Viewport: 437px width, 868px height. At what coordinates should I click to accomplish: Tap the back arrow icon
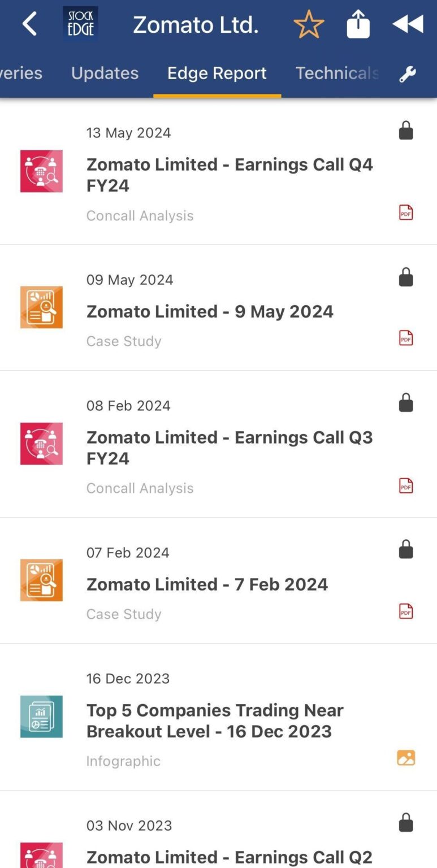point(29,25)
